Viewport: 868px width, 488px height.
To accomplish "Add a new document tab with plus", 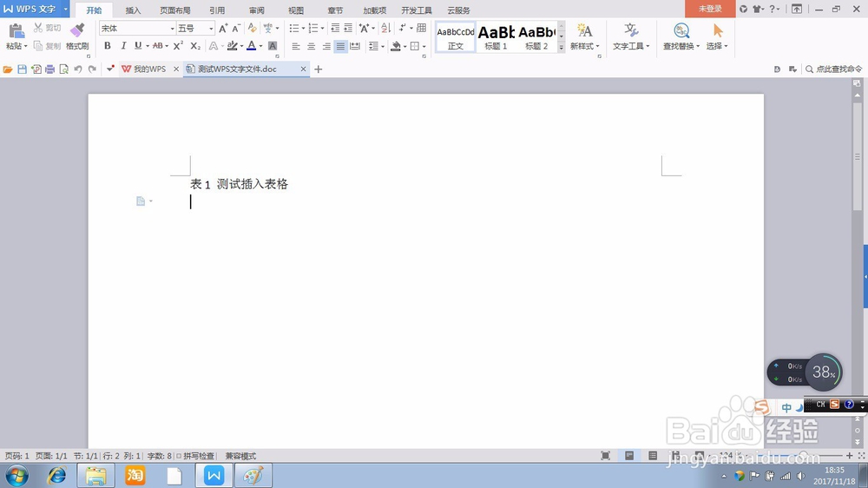I will click(318, 69).
